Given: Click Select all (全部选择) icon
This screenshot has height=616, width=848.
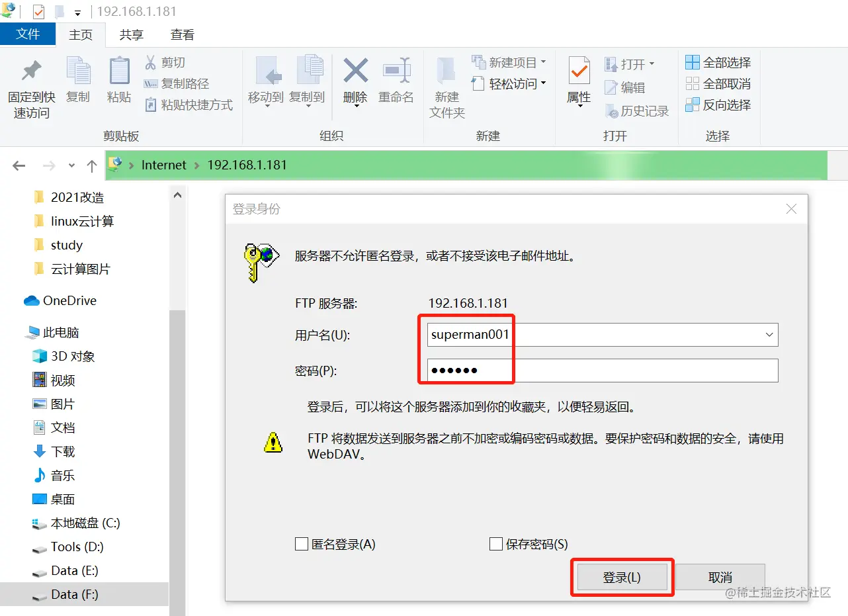Looking at the screenshot, I should coord(692,62).
